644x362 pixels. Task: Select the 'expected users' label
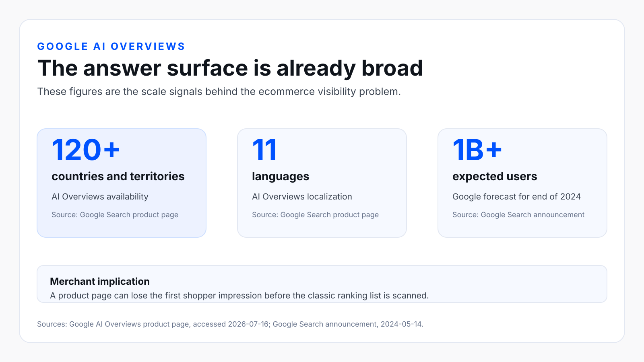pos(495,177)
